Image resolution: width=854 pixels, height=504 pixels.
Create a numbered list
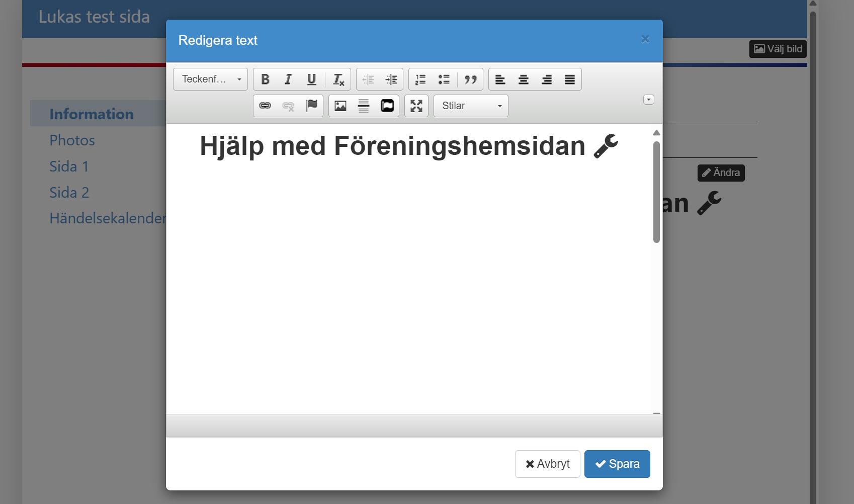pos(420,79)
